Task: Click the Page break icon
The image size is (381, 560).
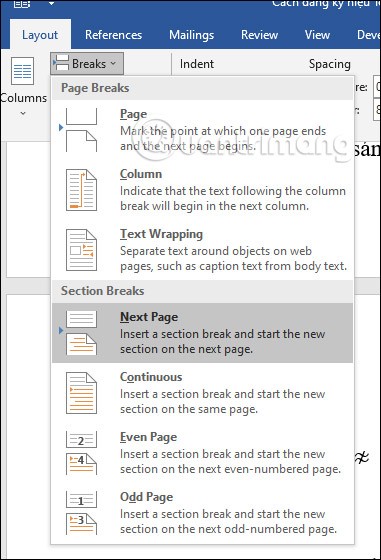Action: [x=81, y=130]
